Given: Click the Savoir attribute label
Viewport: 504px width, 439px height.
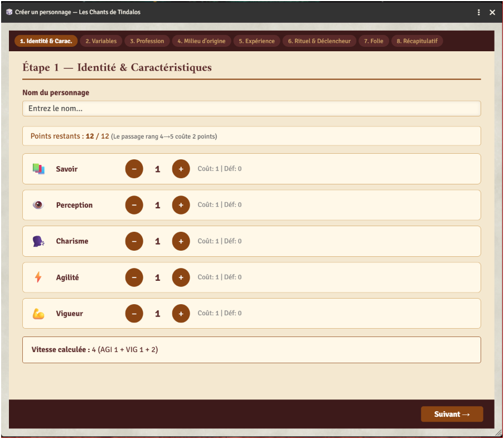Looking at the screenshot, I should (x=66, y=169).
